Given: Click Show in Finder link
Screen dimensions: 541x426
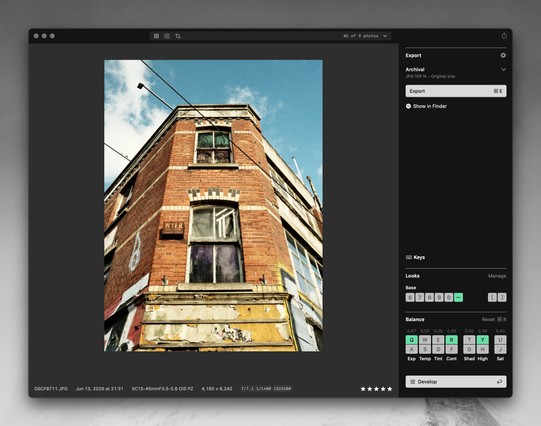Looking at the screenshot, I should click(430, 106).
